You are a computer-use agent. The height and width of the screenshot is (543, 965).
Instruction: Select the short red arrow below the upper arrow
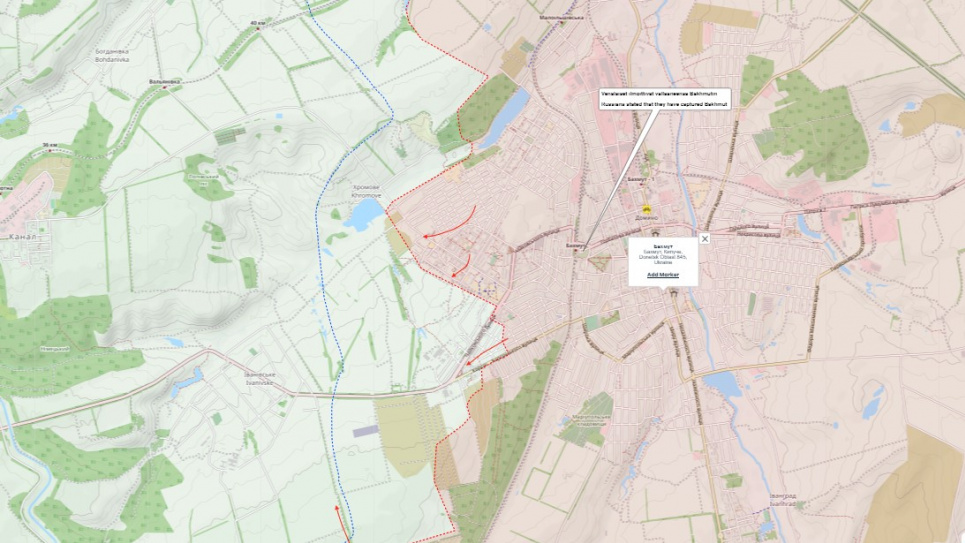tap(460, 265)
